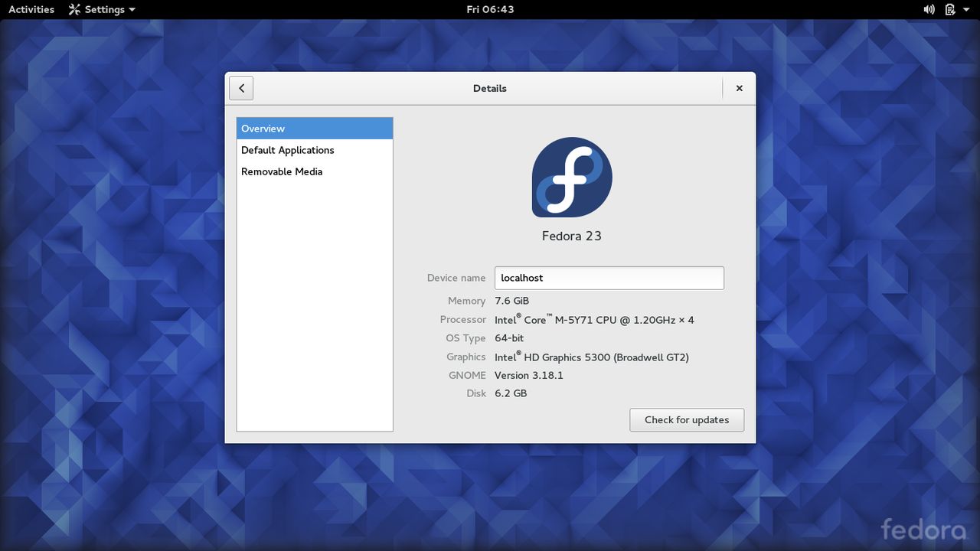Screen dimensions: 980x551
Task: Click the Fedora logo image
Action: coord(572,178)
